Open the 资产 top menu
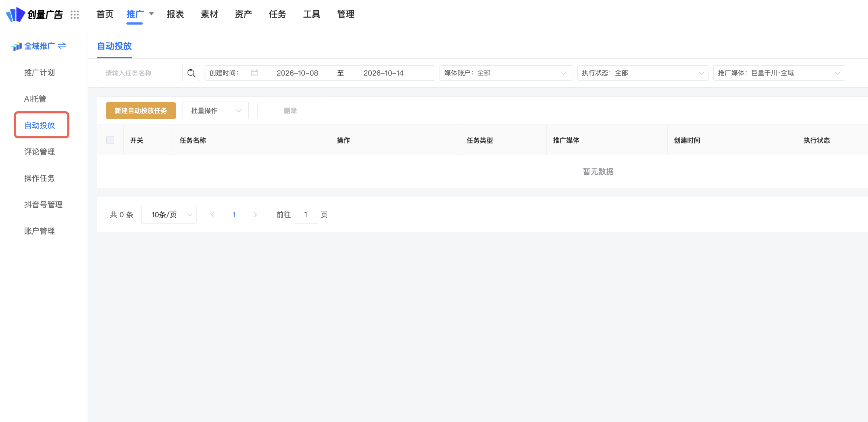Image resolution: width=868 pixels, height=422 pixels. coord(243,14)
